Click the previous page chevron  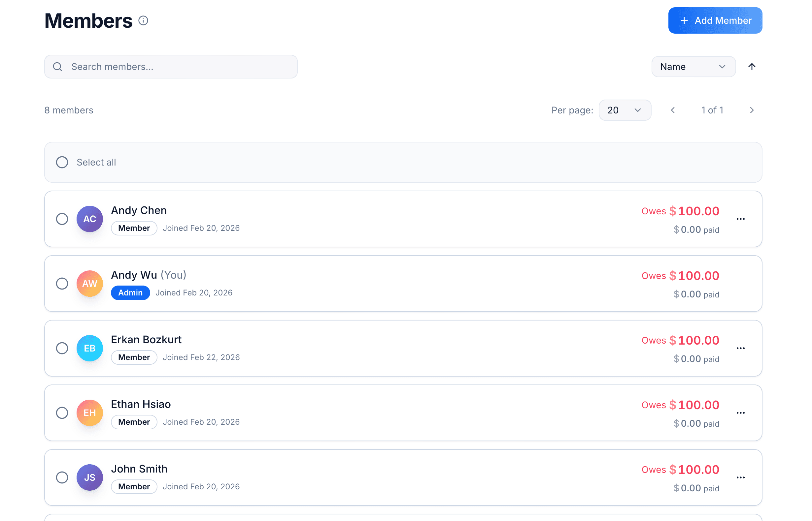point(673,110)
